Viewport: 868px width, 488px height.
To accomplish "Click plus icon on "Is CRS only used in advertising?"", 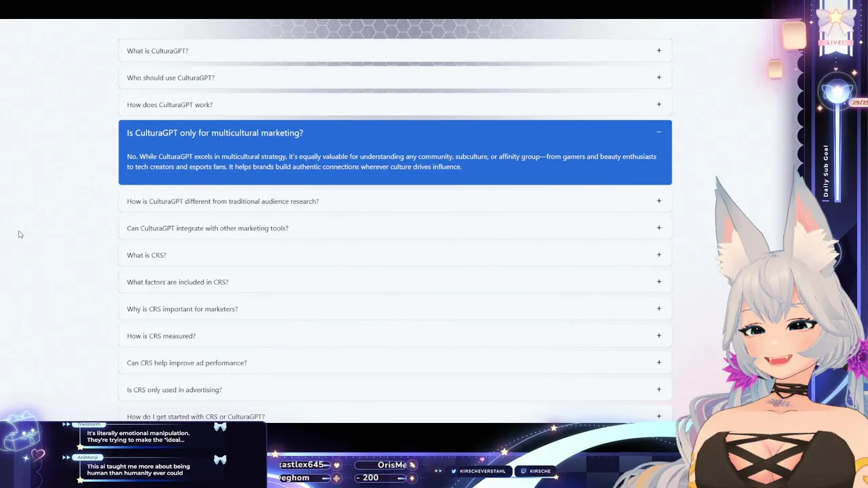I will tap(658, 389).
